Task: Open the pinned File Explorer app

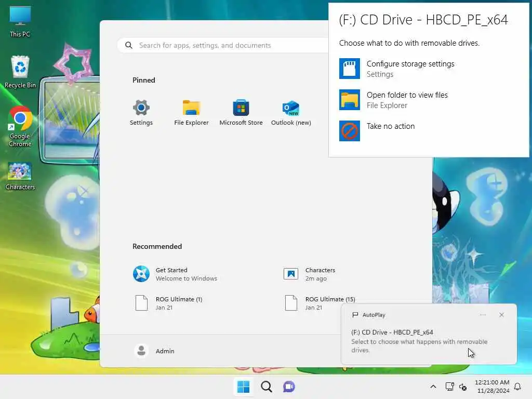Action: [191, 113]
